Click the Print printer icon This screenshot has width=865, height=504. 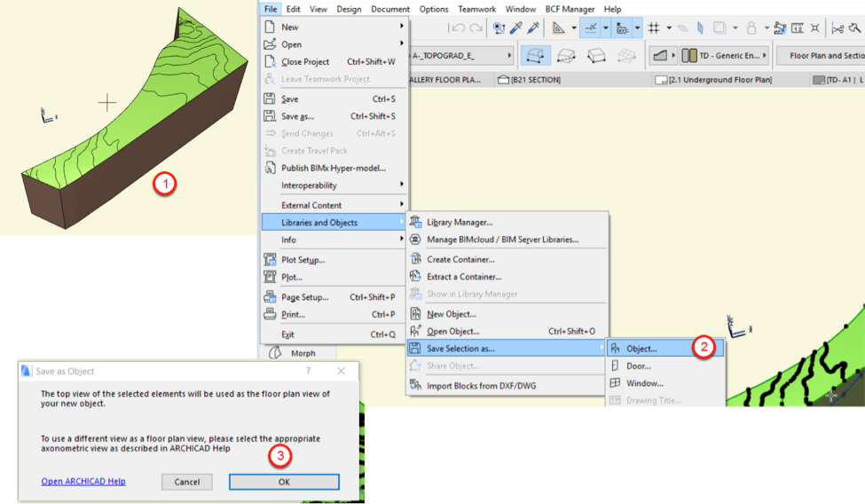pos(269,314)
